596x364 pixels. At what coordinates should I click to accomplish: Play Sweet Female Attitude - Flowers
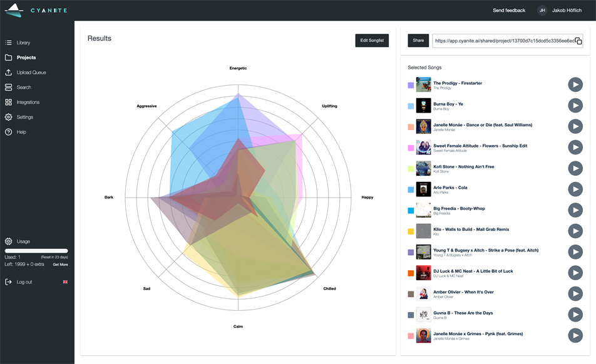pyautogui.click(x=575, y=147)
